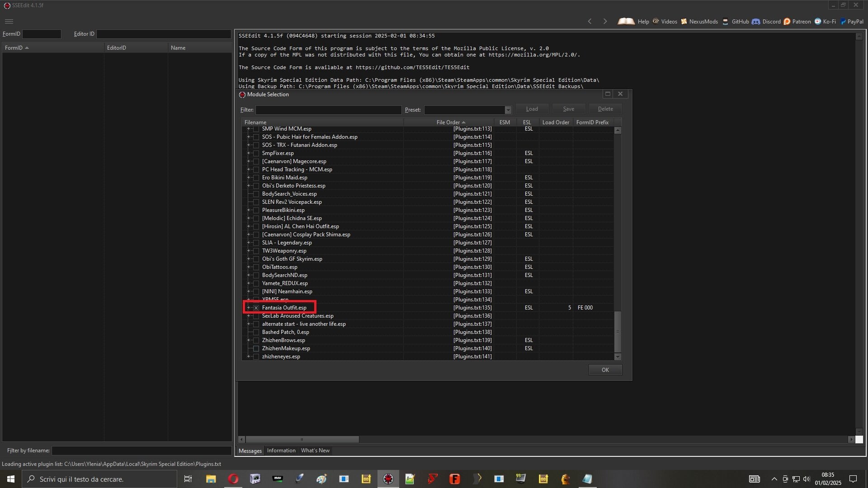Image resolution: width=868 pixels, height=488 pixels.
Task: Expand the PleasureBikini.esp tree node
Action: [x=248, y=210]
